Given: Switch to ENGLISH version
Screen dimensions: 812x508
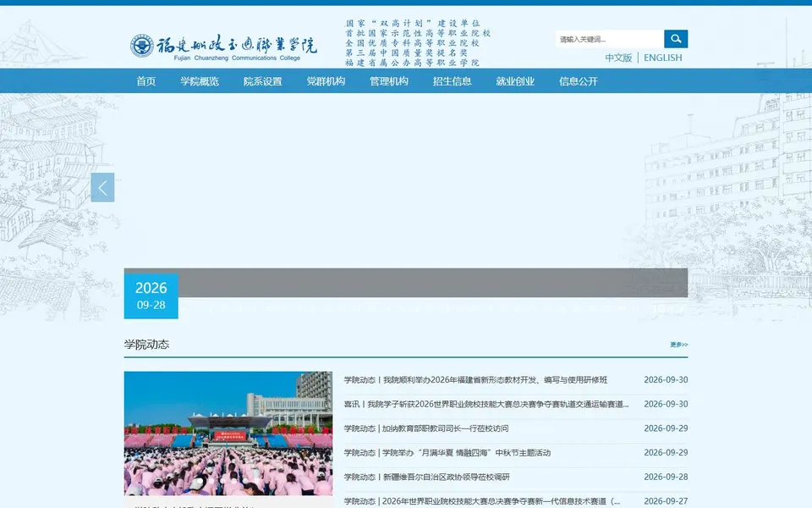Looking at the screenshot, I should (x=663, y=58).
